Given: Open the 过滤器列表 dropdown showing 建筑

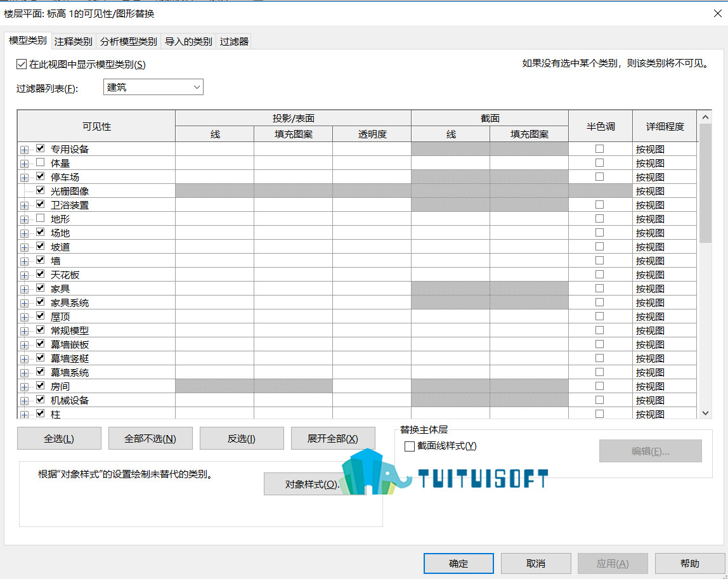Looking at the screenshot, I should [x=153, y=87].
